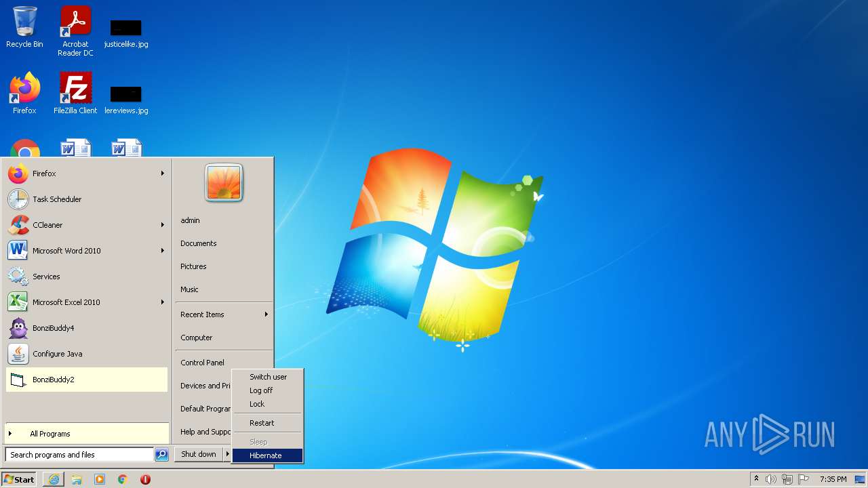868x488 pixels.
Task: Click the Shut down button
Action: pyautogui.click(x=199, y=454)
